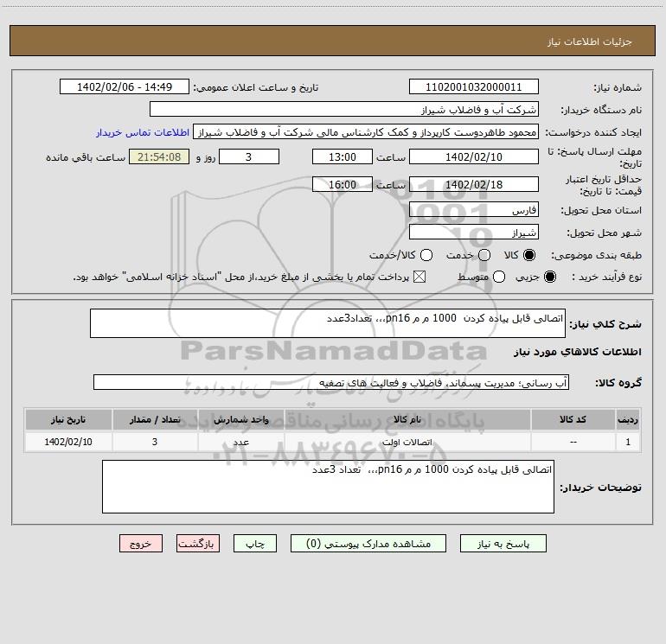Click the عدد unit cell in row 1
666x644 pixels.
[240, 442]
